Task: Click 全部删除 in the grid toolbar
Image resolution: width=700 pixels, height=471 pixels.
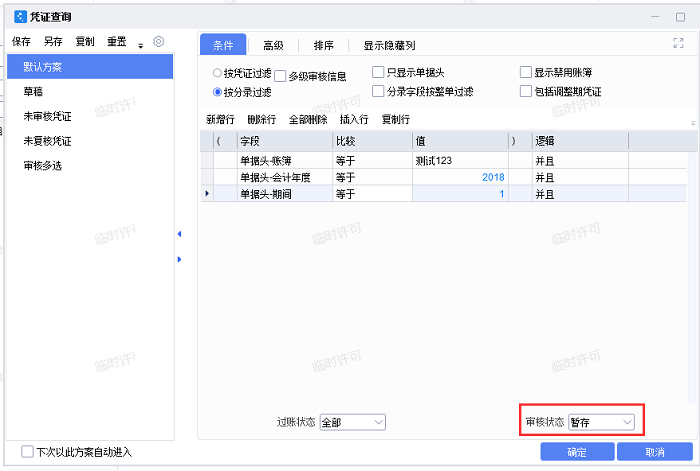Action: point(307,119)
